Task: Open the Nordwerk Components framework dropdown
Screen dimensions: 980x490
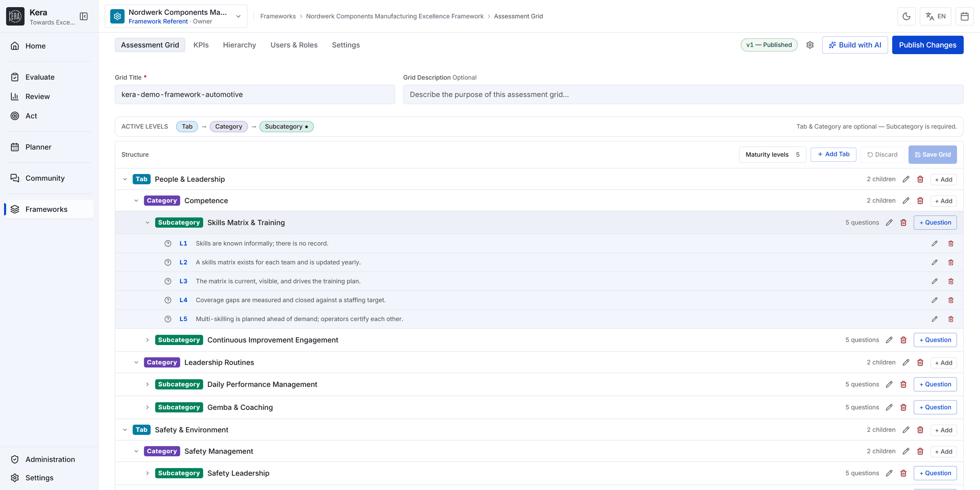Action: [176, 16]
